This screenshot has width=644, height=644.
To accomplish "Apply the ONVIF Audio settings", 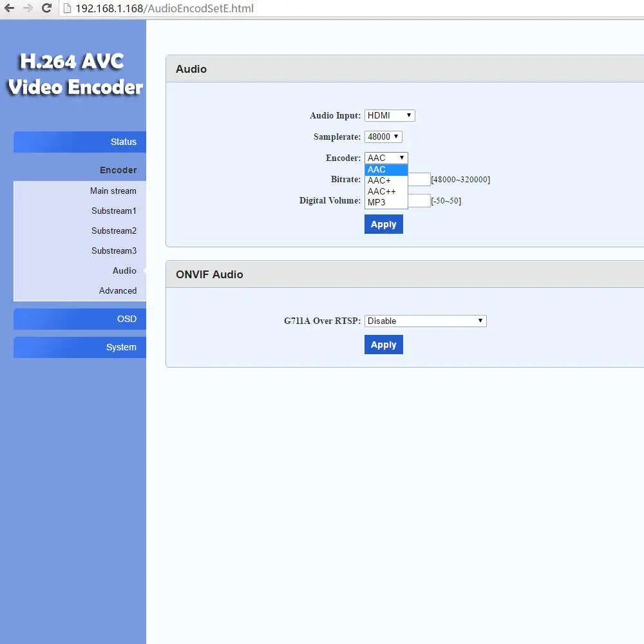I will coord(384,345).
